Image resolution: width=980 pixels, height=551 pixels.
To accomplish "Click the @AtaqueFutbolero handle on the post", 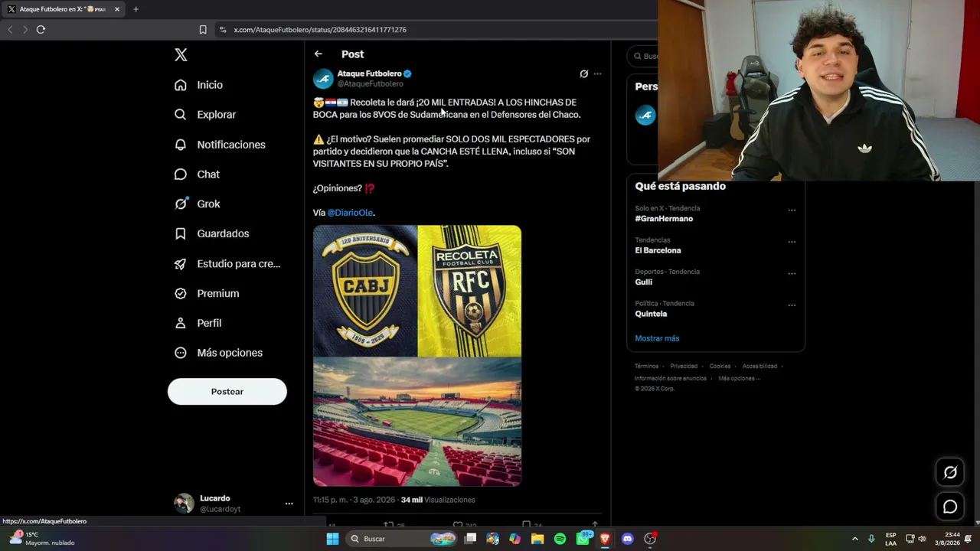I will tap(371, 83).
